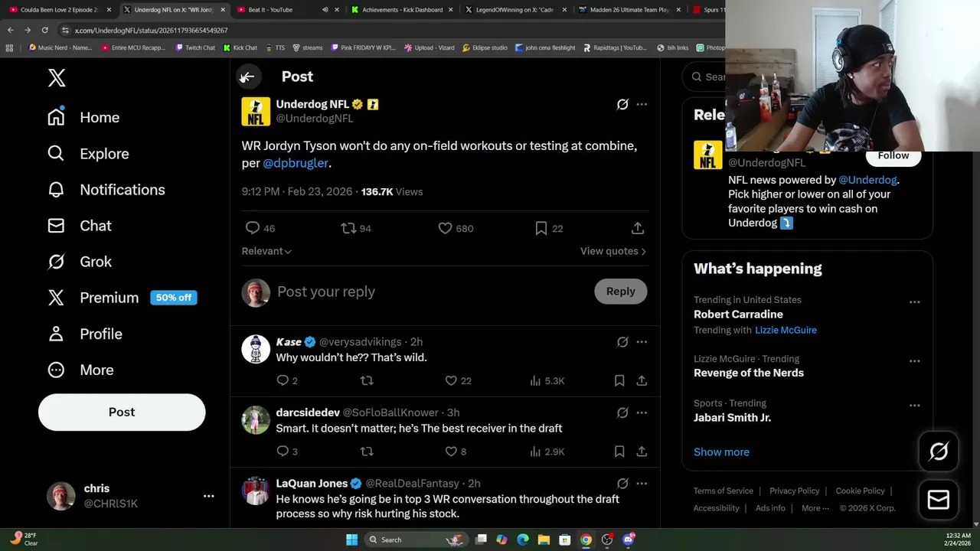Open Explore from the left sidebar
The height and width of the screenshot is (551, 980).
(88, 154)
